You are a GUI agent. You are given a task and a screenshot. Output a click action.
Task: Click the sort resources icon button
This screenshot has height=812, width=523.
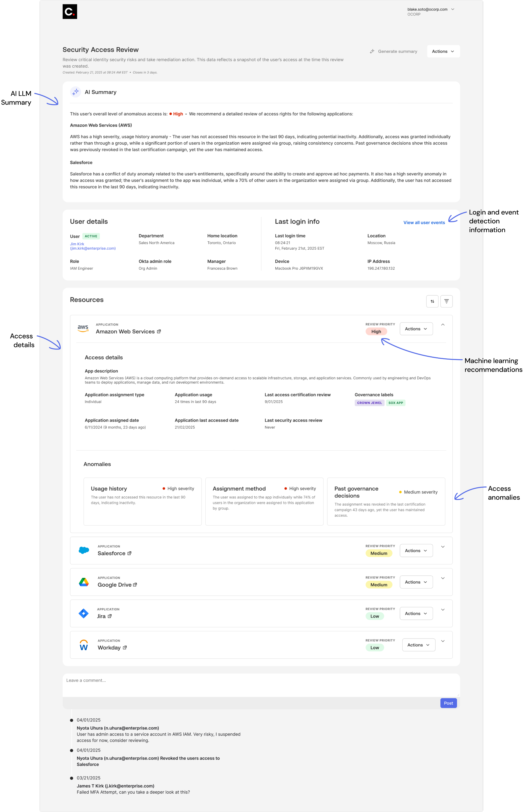point(432,301)
